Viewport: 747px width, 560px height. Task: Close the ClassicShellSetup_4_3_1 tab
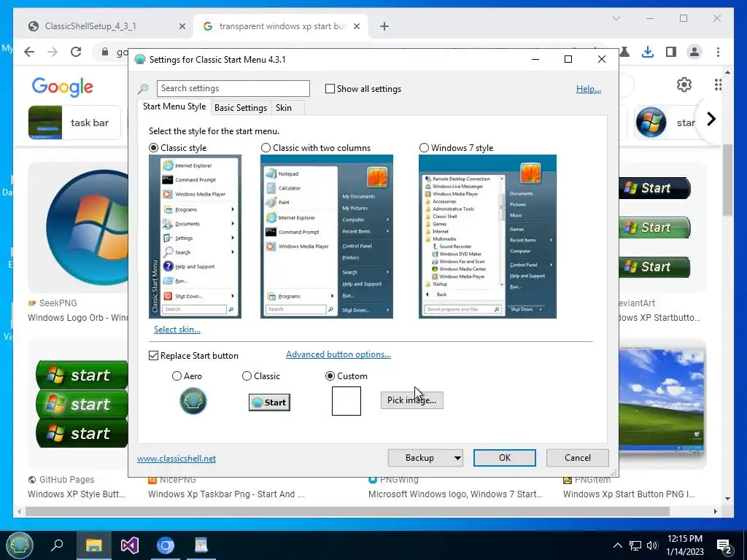tap(182, 26)
